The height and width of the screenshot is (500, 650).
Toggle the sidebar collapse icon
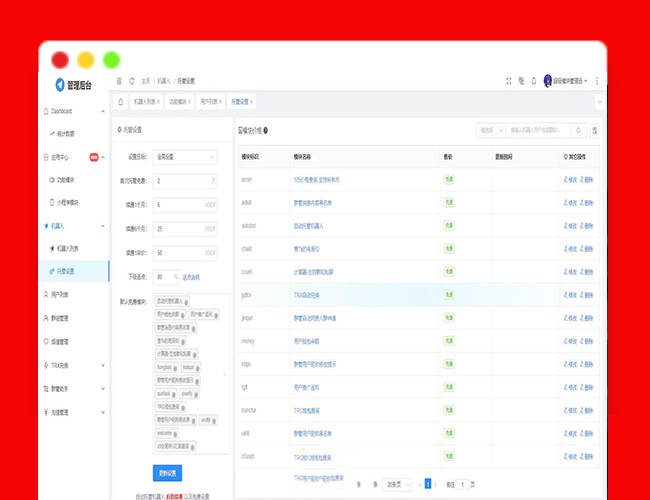pyautogui.click(x=119, y=81)
